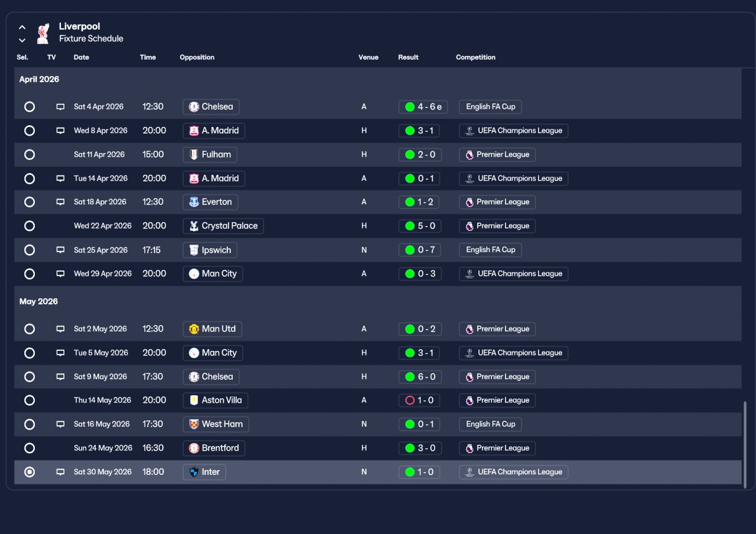Viewport: 756px width, 534px height.
Task: Click TV icon for Inter 30 May match
Action: tap(60, 472)
